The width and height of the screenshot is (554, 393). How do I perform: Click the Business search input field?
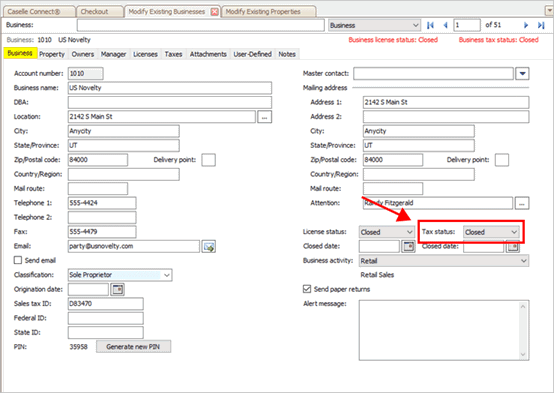200,25
